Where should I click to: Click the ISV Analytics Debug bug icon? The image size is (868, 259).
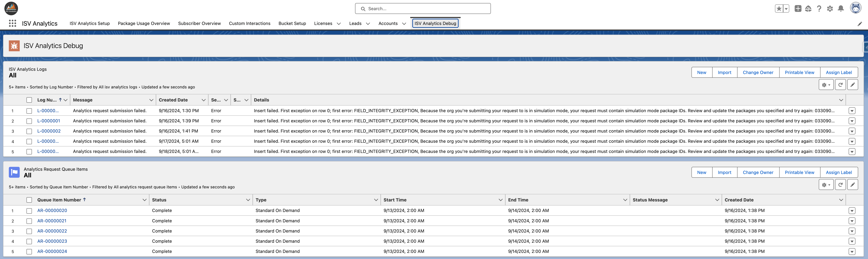[14, 46]
